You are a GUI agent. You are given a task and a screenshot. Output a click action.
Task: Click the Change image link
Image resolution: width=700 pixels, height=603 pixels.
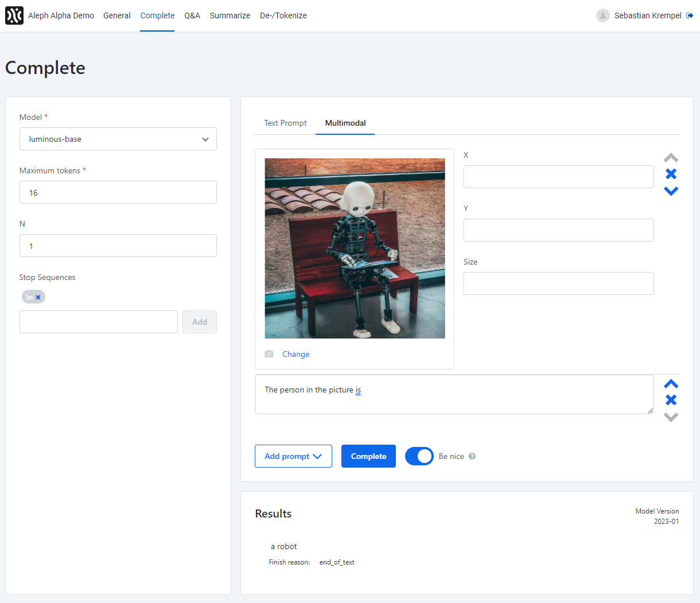click(295, 354)
